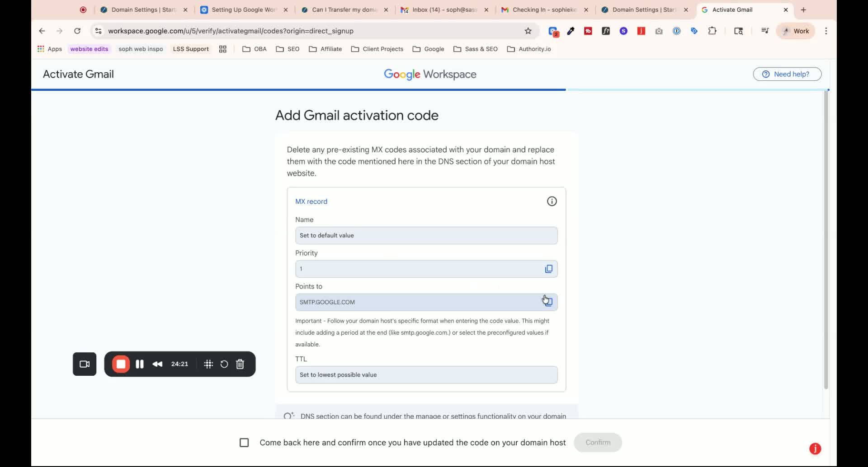Open the tab search icon in toolbar
Screen dimensions: 868x467
(x=739, y=31)
